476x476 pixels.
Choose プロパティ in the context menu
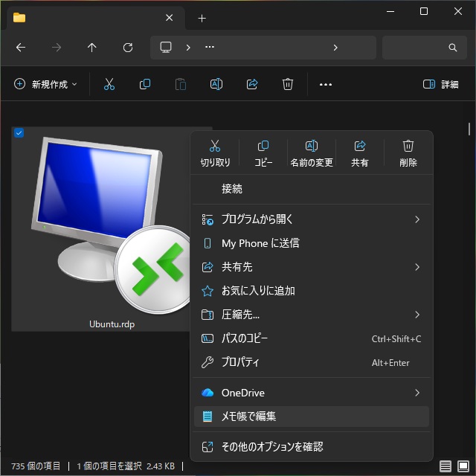click(240, 362)
